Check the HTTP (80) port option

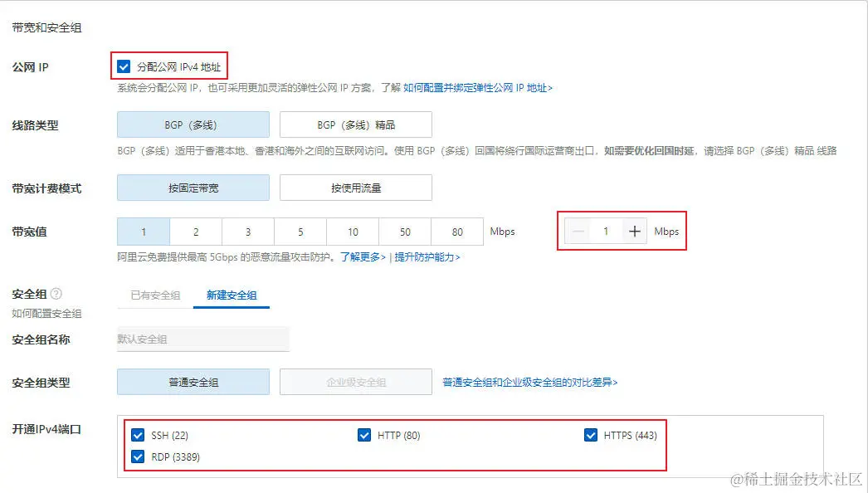click(364, 434)
